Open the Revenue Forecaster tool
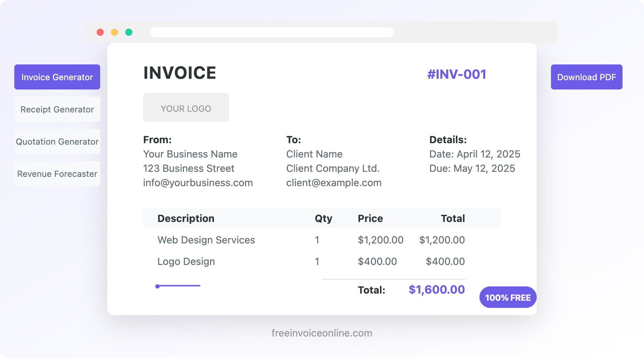This screenshot has height=358, width=644. (57, 174)
